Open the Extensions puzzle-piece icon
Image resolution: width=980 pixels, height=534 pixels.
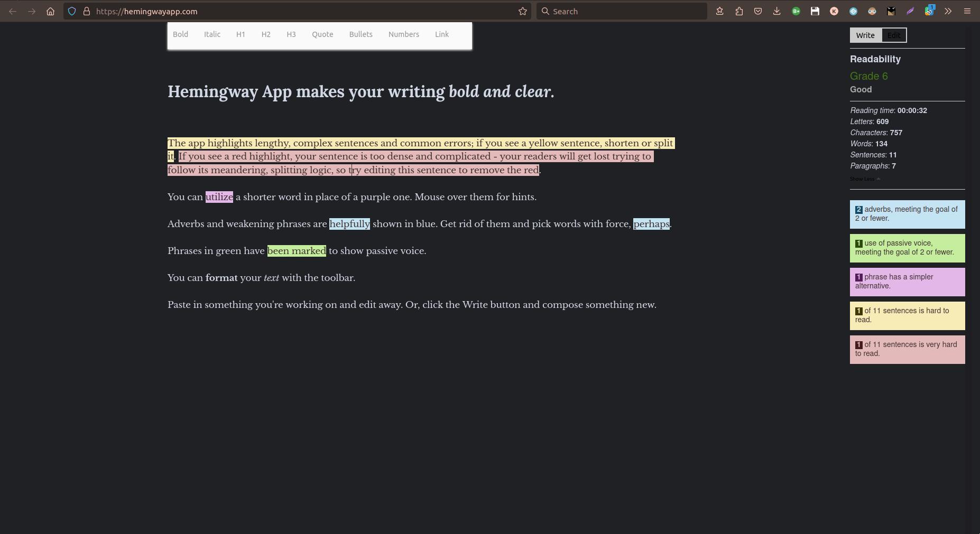(x=739, y=11)
